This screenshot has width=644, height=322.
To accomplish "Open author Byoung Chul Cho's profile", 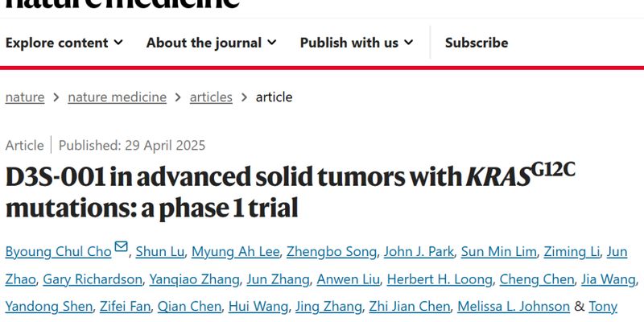I will [58, 251].
